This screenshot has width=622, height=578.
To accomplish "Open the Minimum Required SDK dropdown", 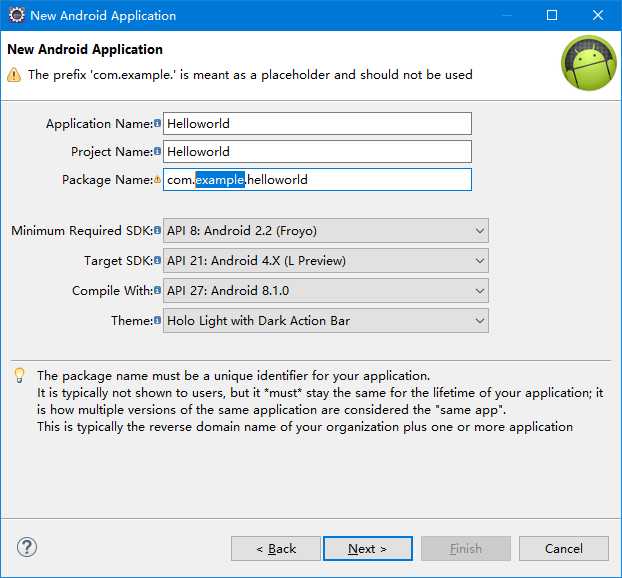I will (326, 230).
